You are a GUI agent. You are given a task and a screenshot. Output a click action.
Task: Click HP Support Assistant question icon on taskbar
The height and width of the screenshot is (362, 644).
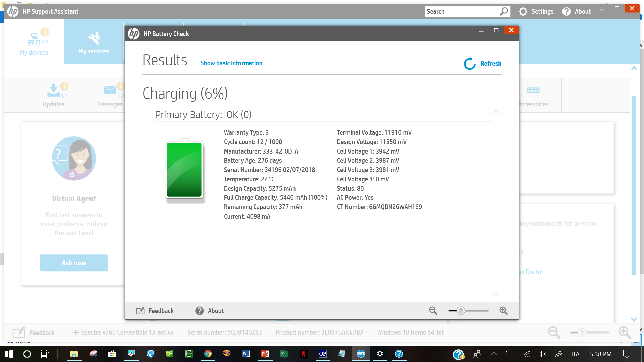click(399, 354)
